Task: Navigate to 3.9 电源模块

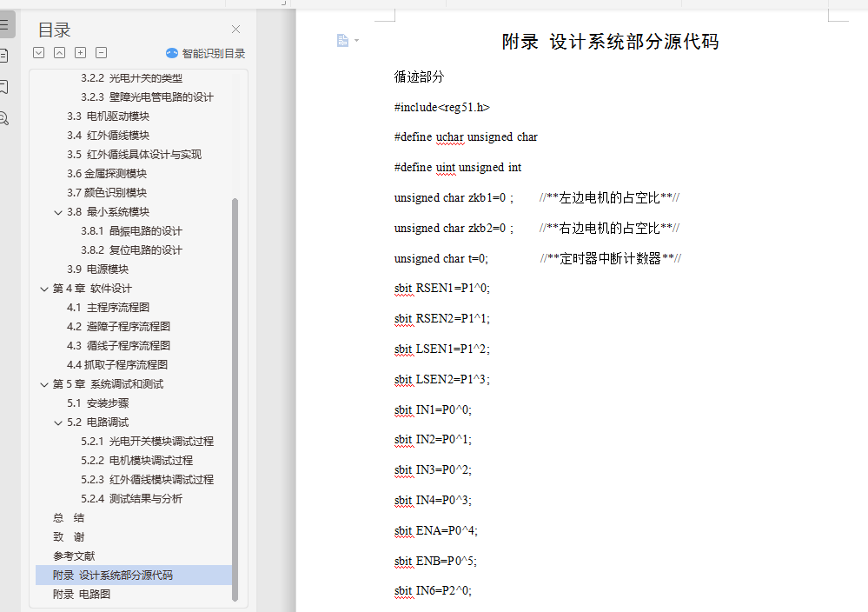Action: (x=98, y=269)
